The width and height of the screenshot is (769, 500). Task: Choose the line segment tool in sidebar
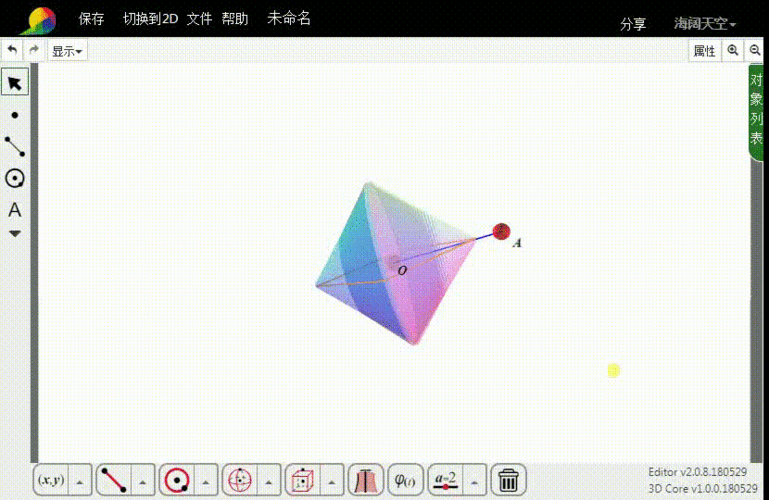(x=15, y=146)
